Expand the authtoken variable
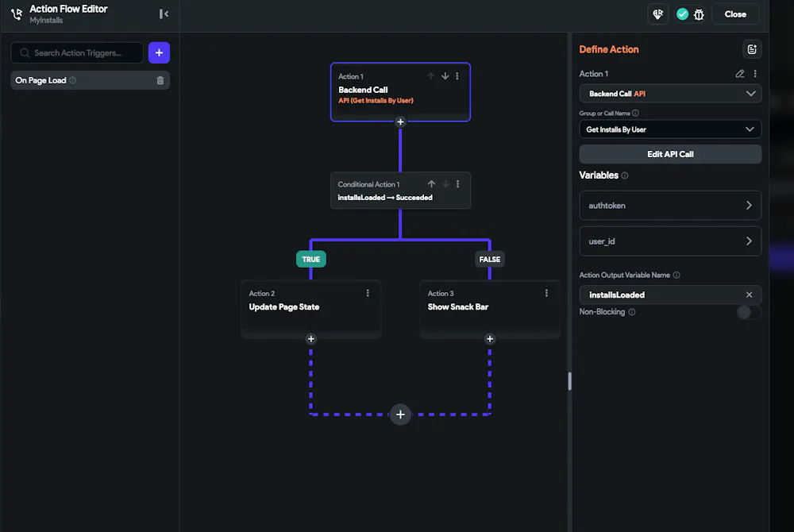Viewport: 794px width, 532px height. 670,206
